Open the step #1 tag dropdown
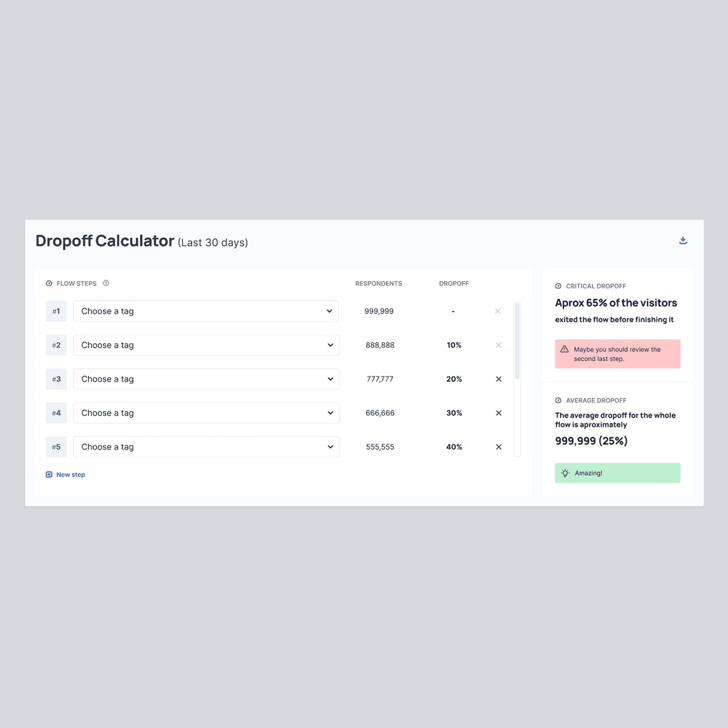Screen dimensions: 728x728 (206, 311)
